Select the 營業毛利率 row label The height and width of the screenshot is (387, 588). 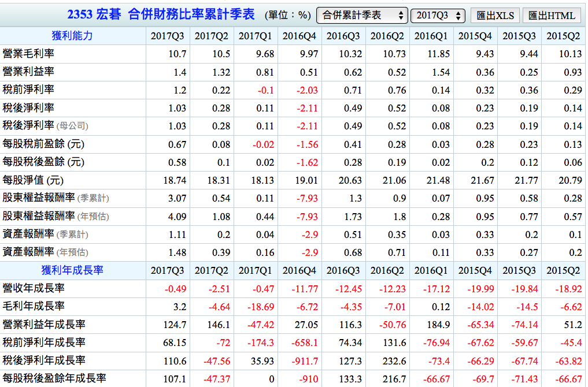point(29,54)
